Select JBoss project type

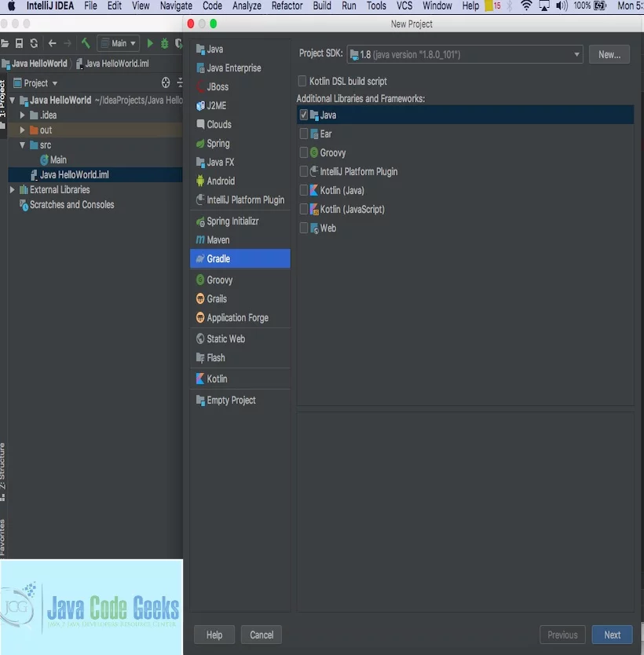240,87
